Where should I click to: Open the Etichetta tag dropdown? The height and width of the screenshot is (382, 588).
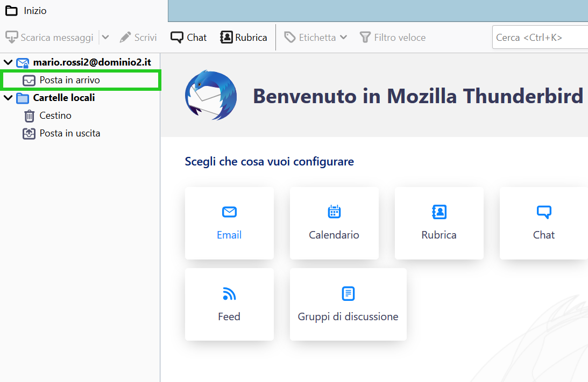316,38
